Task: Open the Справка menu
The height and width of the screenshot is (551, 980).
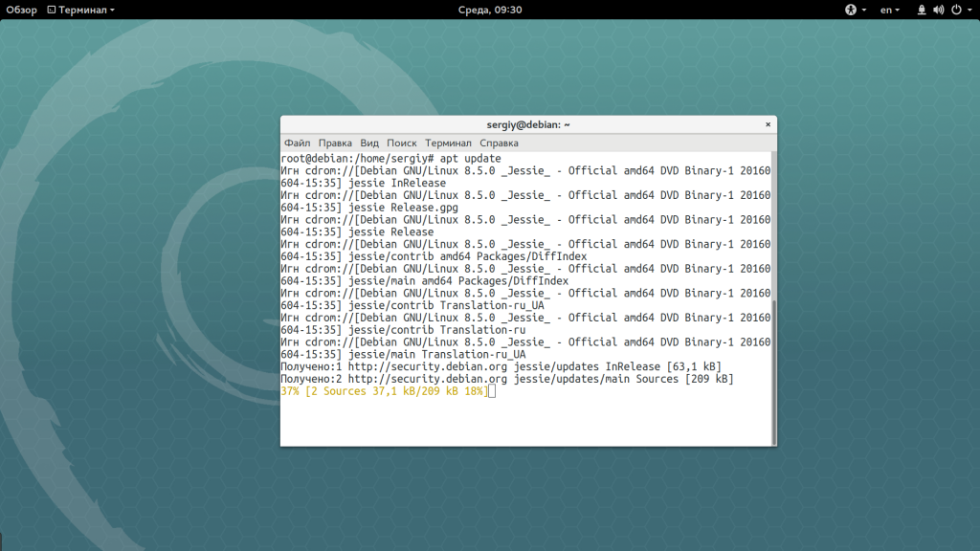Action: tap(499, 143)
